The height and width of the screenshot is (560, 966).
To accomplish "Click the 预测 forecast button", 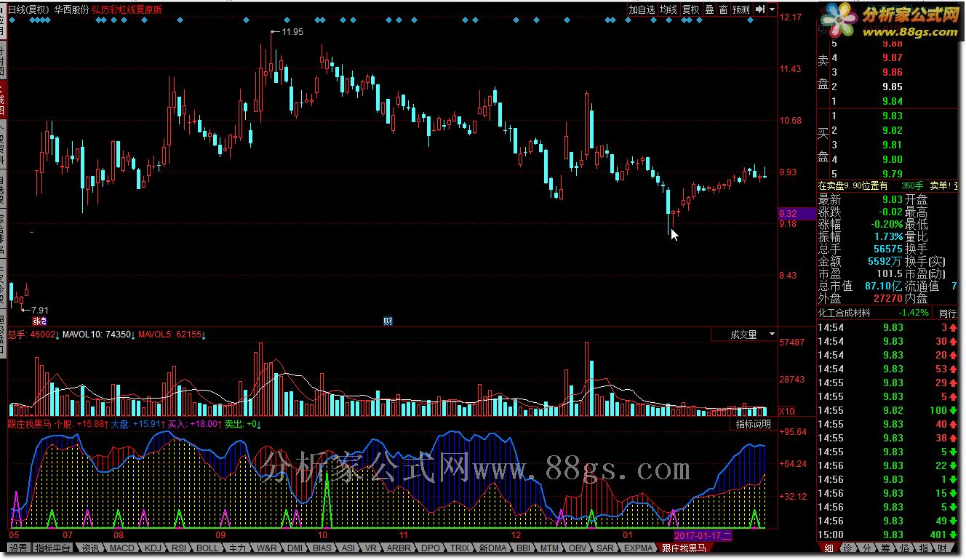I will [741, 9].
